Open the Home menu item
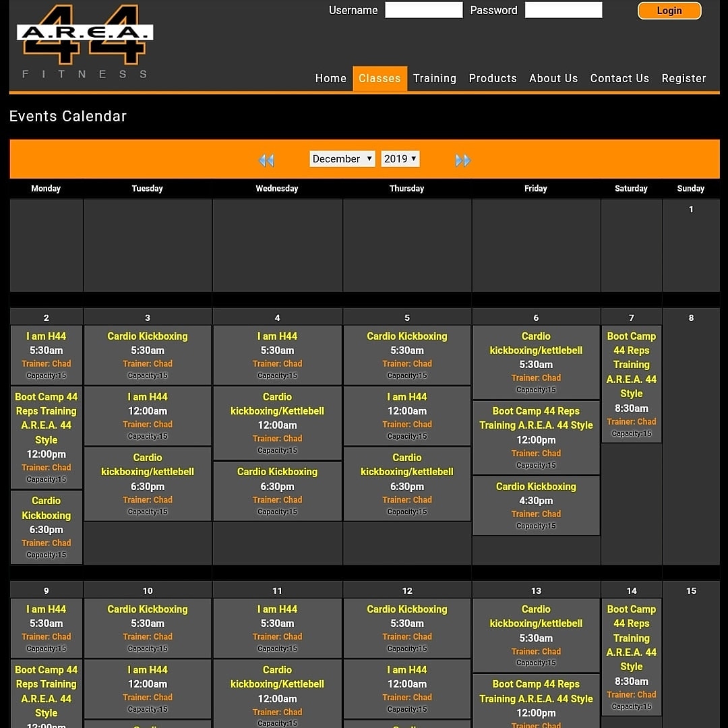Image resolution: width=728 pixels, height=728 pixels. tap(330, 78)
